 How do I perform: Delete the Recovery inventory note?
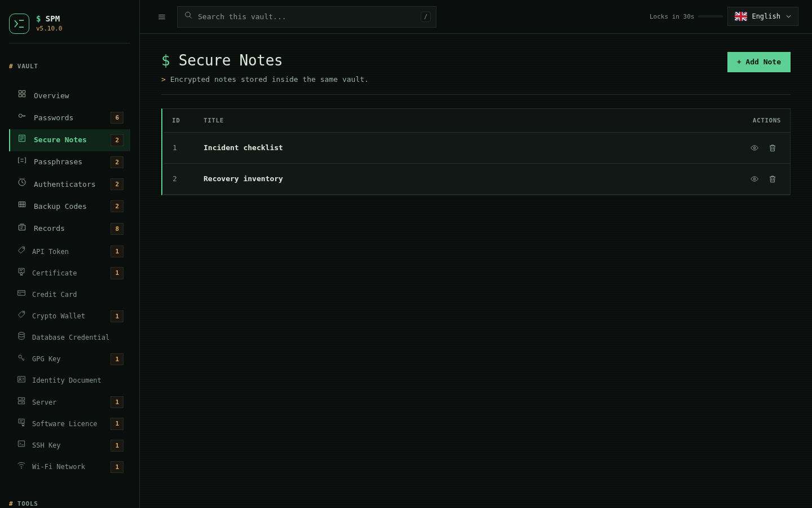click(773, 179)
